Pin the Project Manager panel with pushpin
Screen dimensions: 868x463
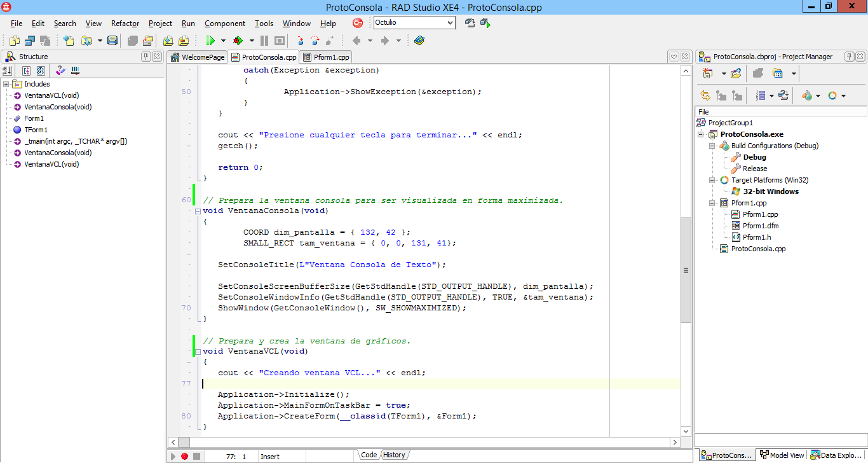[850, 57]
